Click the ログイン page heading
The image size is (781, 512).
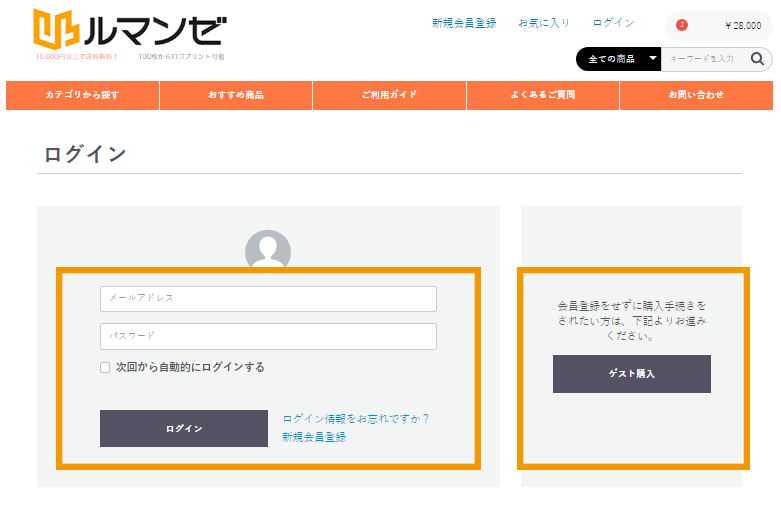click(85, 154)
